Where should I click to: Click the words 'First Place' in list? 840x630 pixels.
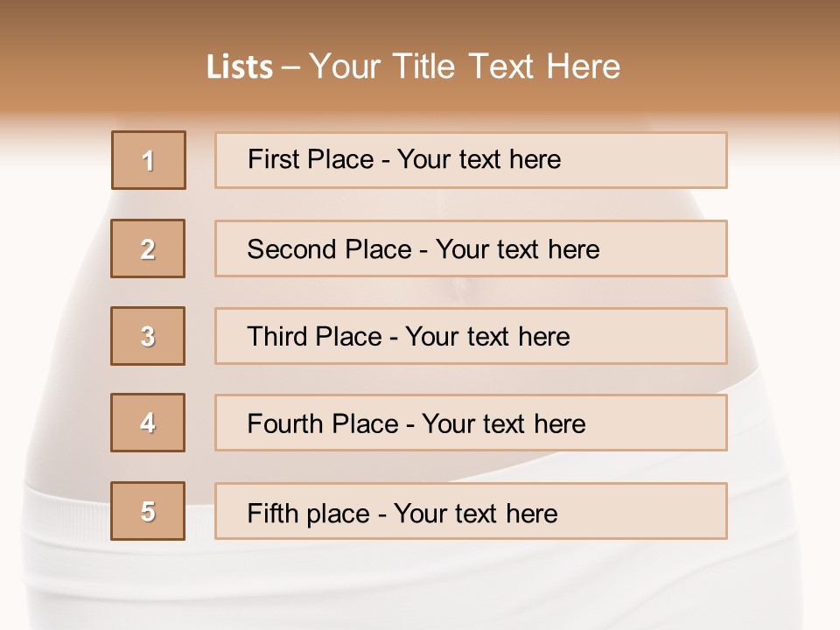point(311,159)
